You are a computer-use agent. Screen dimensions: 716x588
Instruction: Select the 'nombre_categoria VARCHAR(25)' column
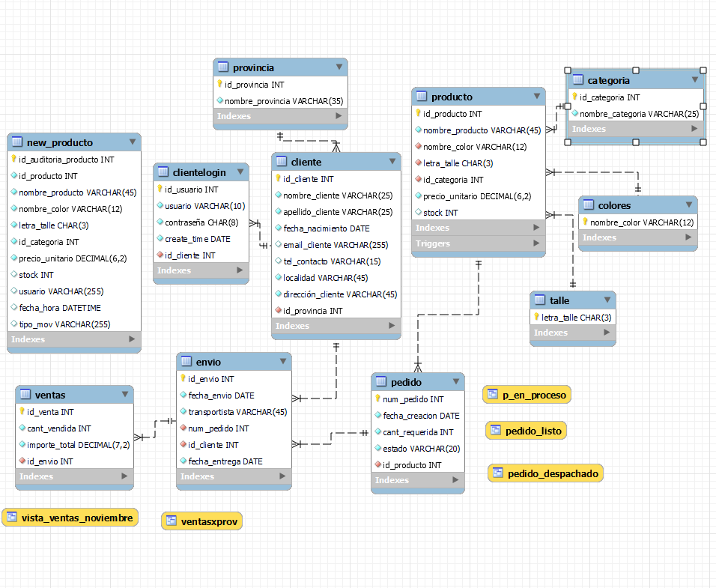(636, 114)
